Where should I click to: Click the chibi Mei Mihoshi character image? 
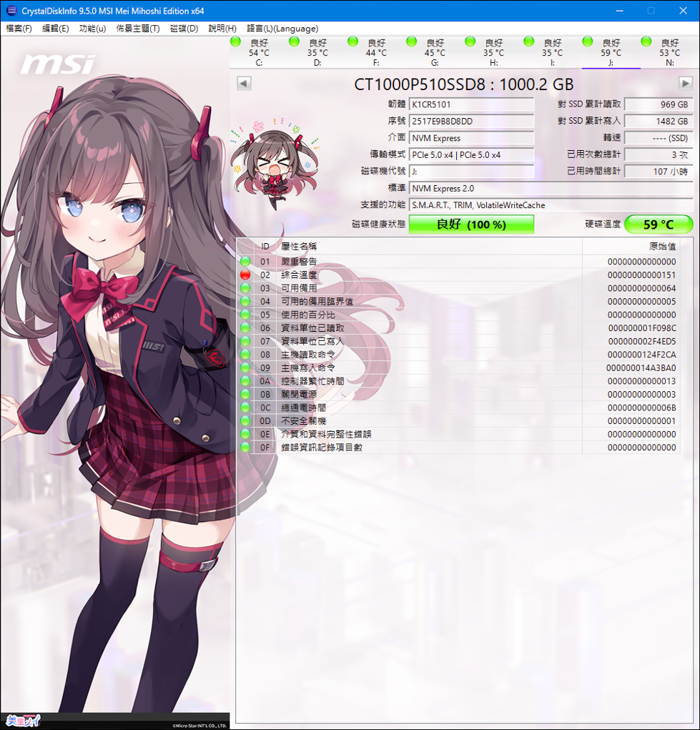tap(275, 164)
